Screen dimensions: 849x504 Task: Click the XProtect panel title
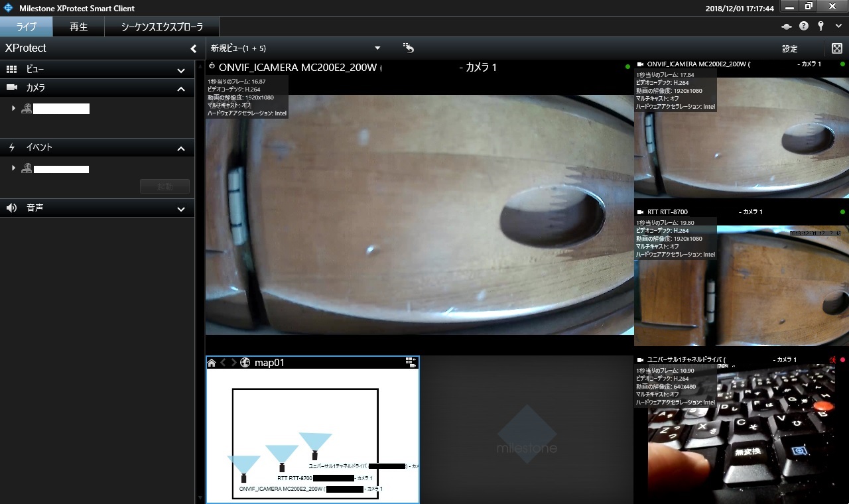tap(25, 48)
